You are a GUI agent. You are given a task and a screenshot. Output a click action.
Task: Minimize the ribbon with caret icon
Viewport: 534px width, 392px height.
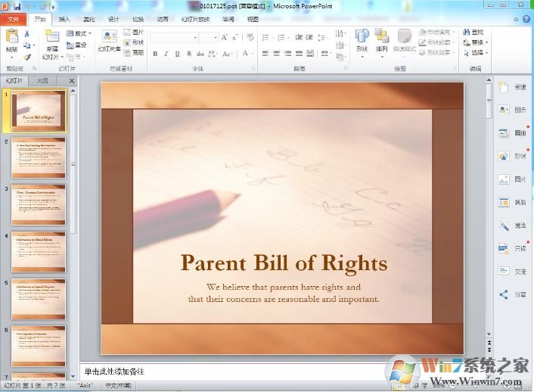point(517,19)
